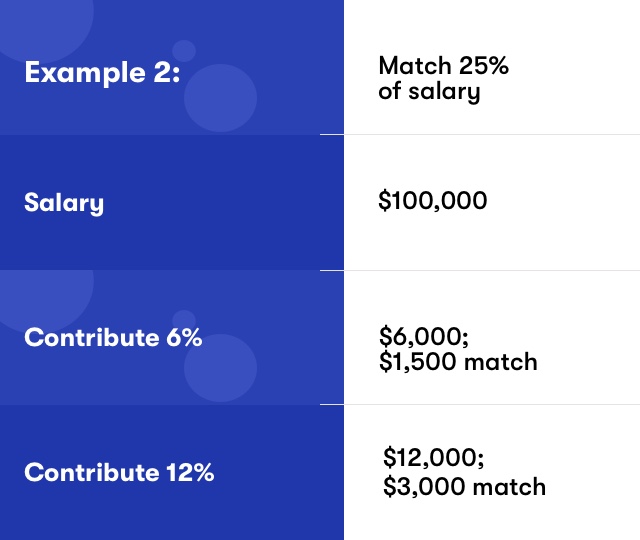Select the '$100,000' salary value
The width and height of the screenshot is (640, 540).
[433, 200]
